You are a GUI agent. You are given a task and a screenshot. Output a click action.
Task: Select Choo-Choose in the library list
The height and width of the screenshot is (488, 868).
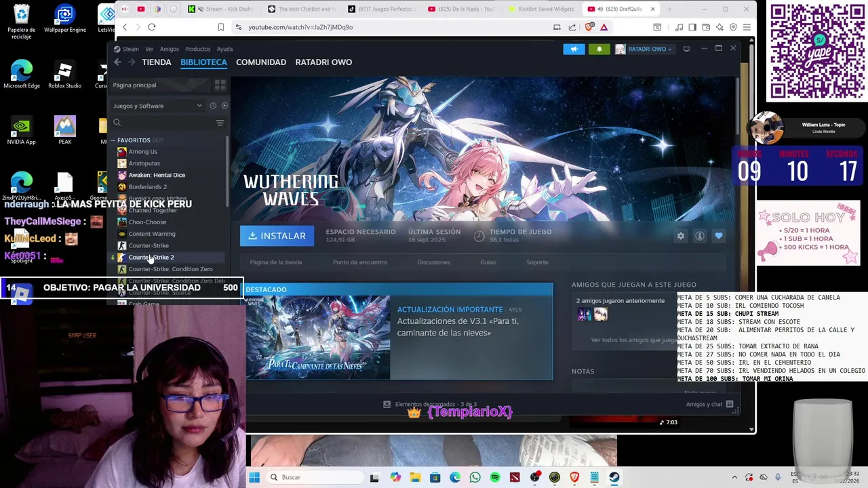click(147, 222)
